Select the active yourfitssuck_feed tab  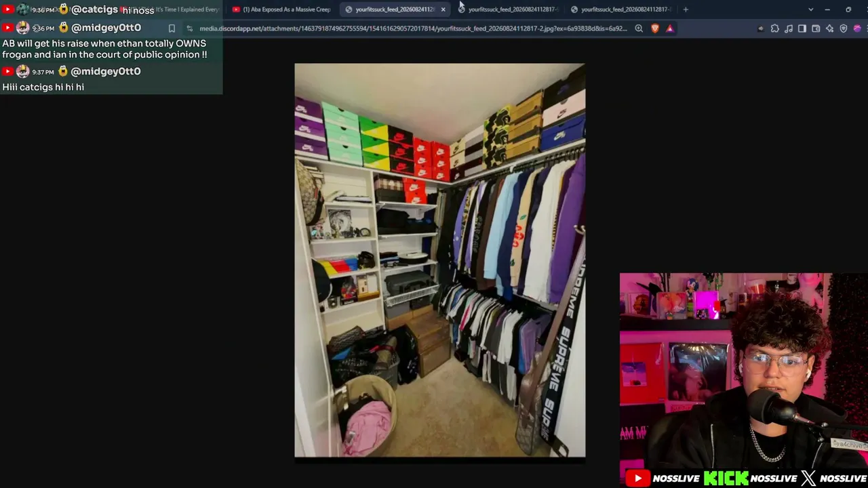(x=395, y=9)
